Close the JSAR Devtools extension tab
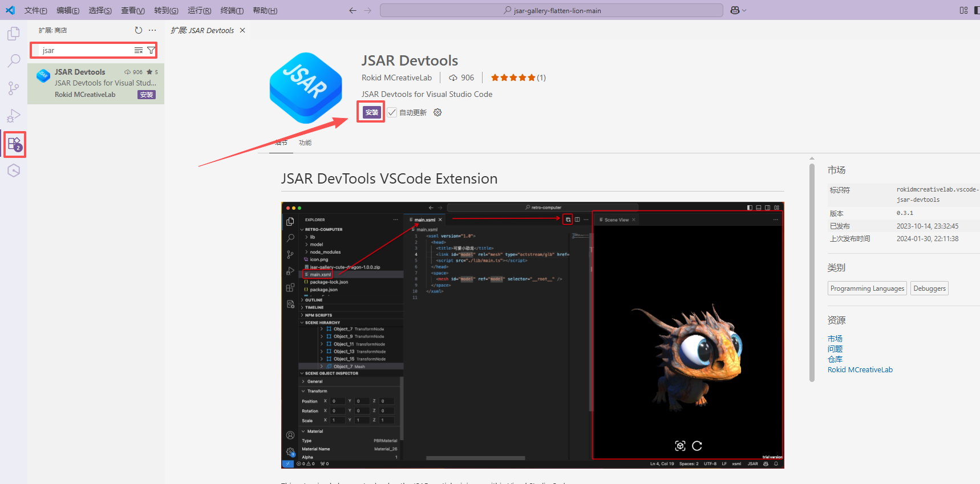Viewport: 980px width, 484px height. tap(242, 30)
